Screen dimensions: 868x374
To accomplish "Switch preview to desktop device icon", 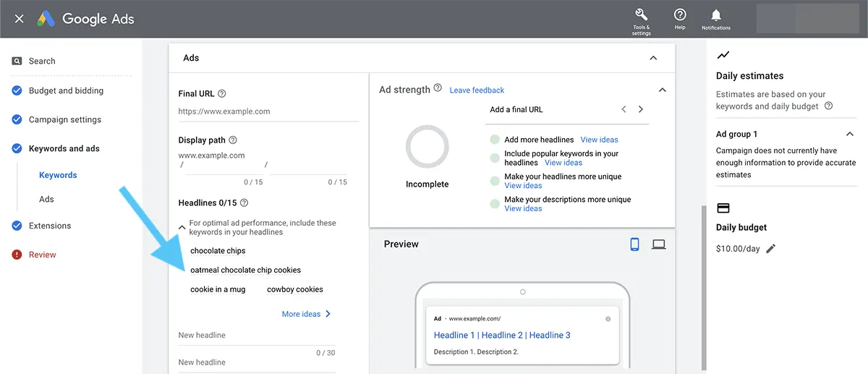I will (658, 245).
